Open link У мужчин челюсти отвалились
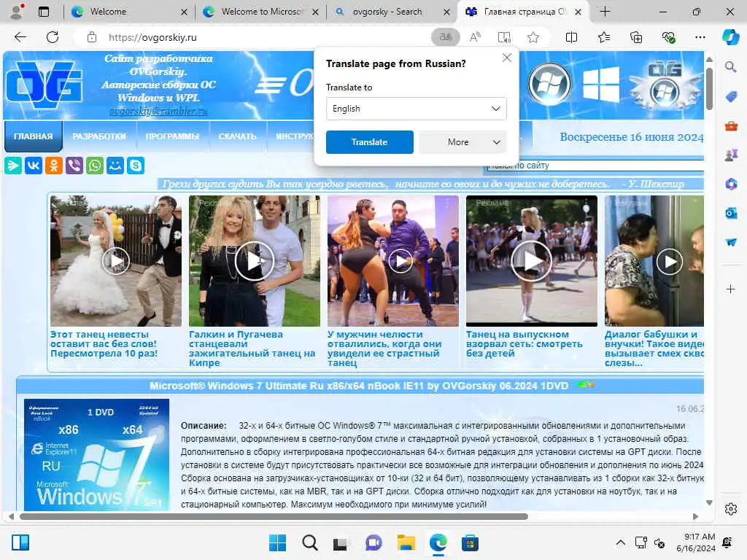The width and height of the screenshot is (747, 560). (384, 348)
